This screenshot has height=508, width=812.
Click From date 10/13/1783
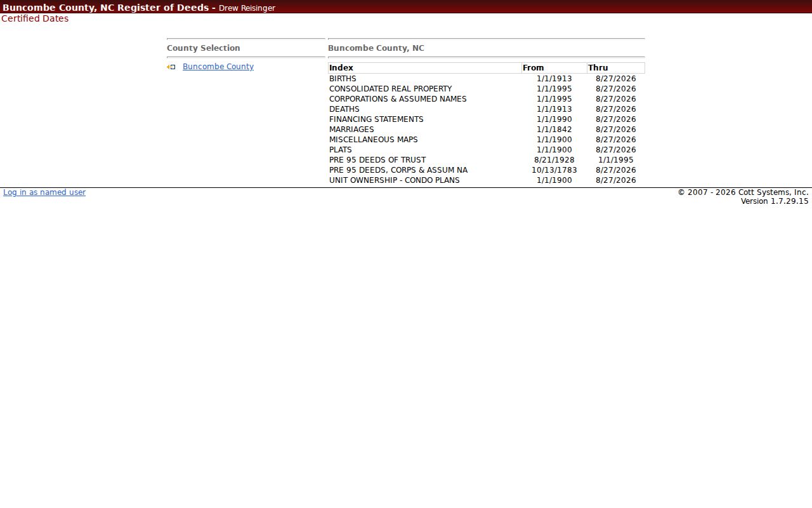[x=554, y=170]
